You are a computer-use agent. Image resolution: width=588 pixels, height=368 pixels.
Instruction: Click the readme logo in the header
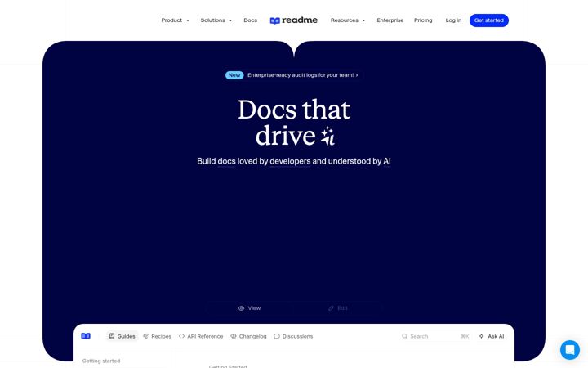294,20
